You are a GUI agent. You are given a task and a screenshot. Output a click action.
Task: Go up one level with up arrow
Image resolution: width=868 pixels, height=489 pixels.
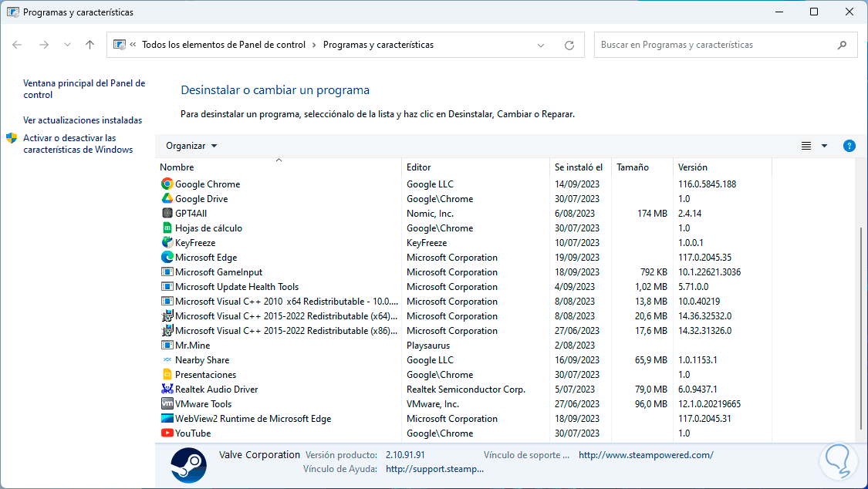[90, 45]
